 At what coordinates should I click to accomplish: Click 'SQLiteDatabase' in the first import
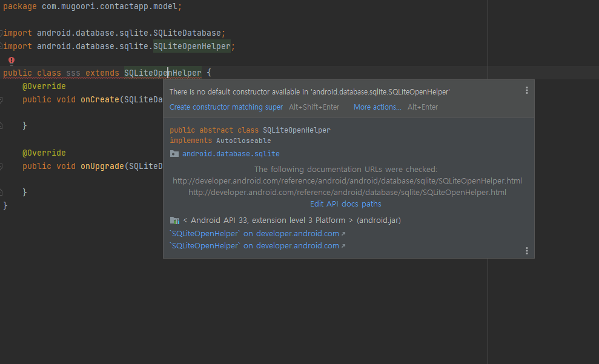click(x=187, y=33)
